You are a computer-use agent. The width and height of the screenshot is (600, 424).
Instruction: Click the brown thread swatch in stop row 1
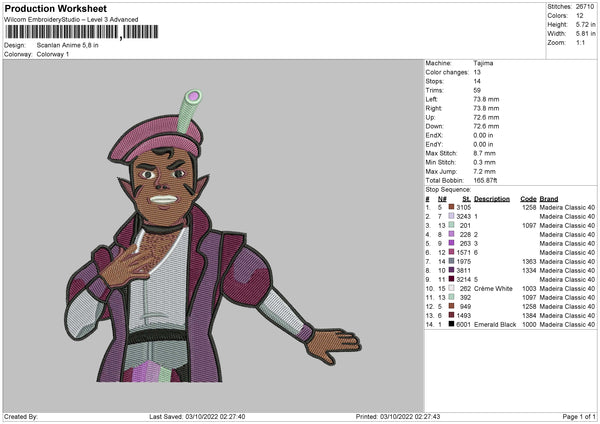point(451,207)
